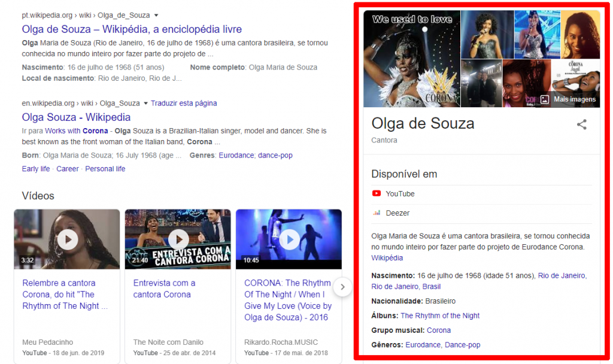Select the blue stage performance image

tap(538, 34)
